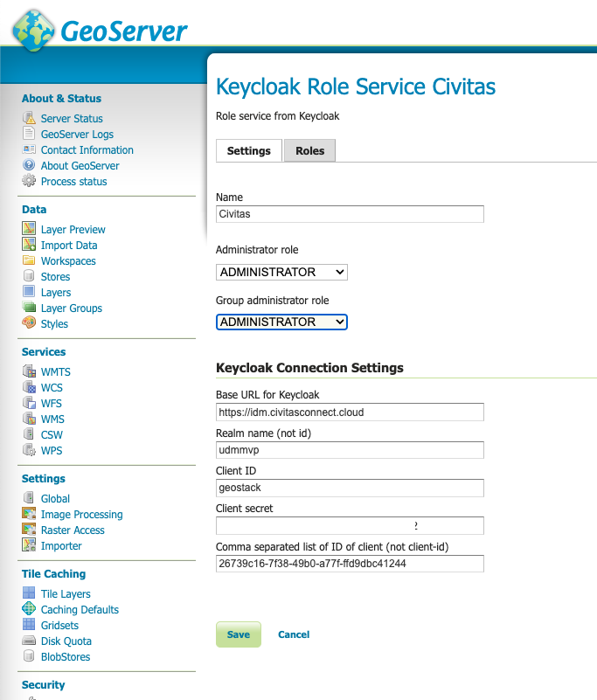597x700 pixels.
Task: Focus the Client secret field
Action: pyautogui.click(x=350, y=525)
